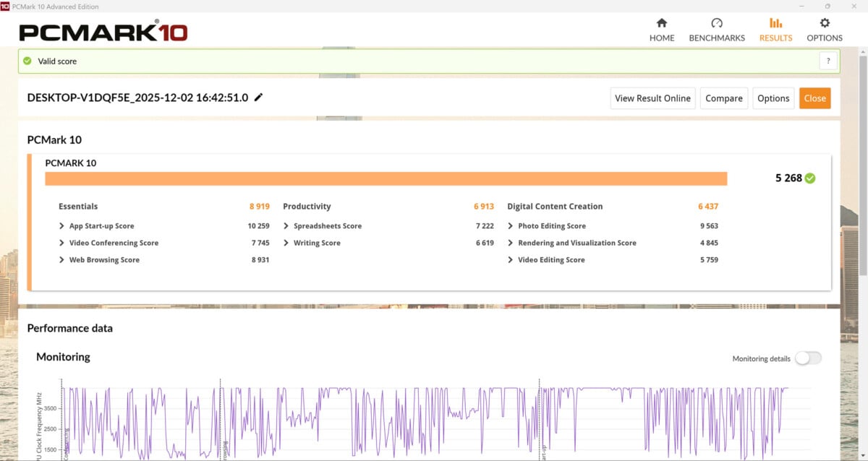Click the green Valid score checkmark icon

point(27,61)
